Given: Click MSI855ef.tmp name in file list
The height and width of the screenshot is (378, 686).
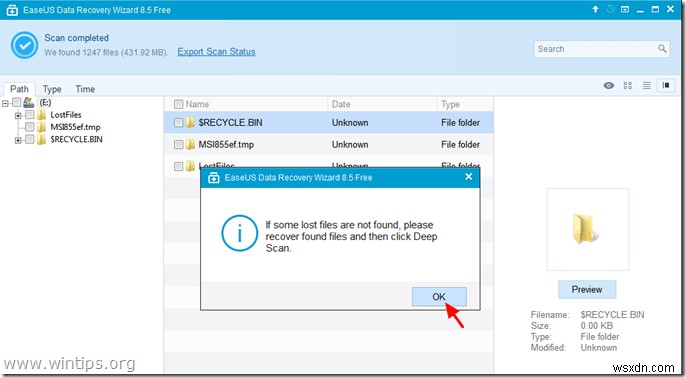Looking at the screenshot, I should [226, 144].
